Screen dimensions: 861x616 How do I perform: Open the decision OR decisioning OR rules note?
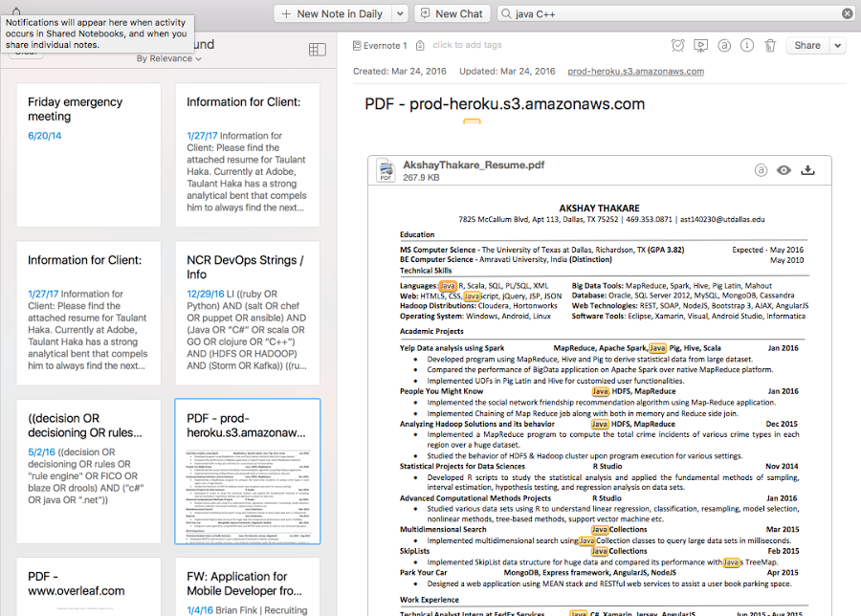[88, 471]
